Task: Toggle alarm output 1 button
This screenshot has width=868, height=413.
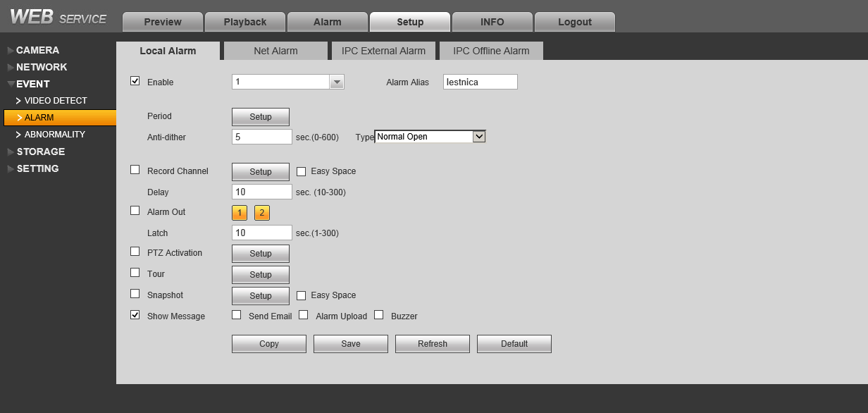Action: click(240, 213)
